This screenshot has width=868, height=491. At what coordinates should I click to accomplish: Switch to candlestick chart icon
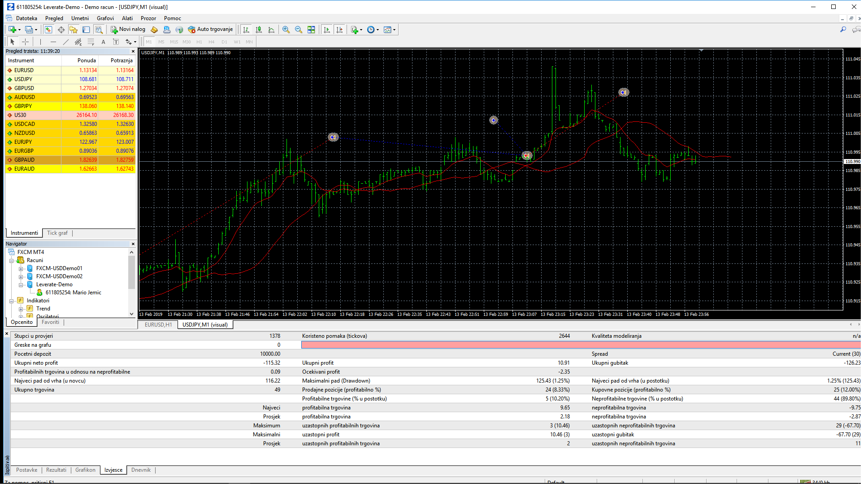[259, 30]
